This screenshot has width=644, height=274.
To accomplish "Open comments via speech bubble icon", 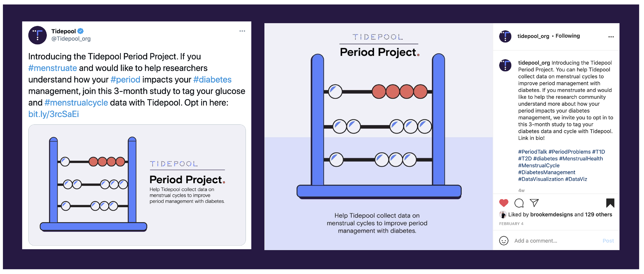I will pyautogui.click(x=519, y=203).
